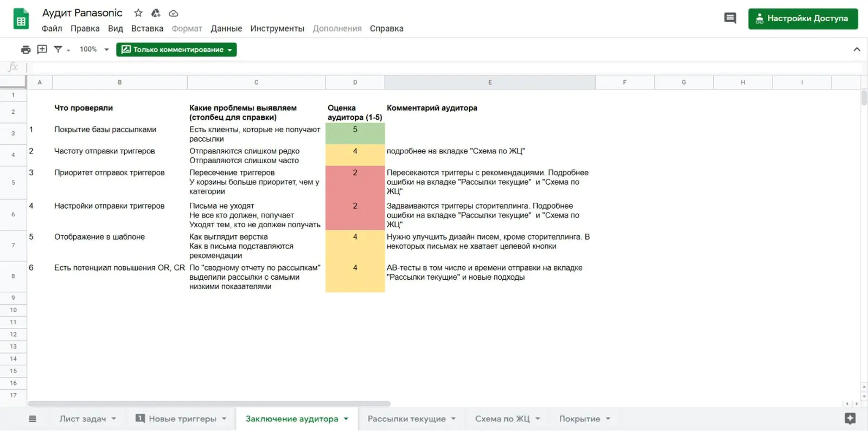
Task: Select the green cell with score 5
Action: coord(355,133)
